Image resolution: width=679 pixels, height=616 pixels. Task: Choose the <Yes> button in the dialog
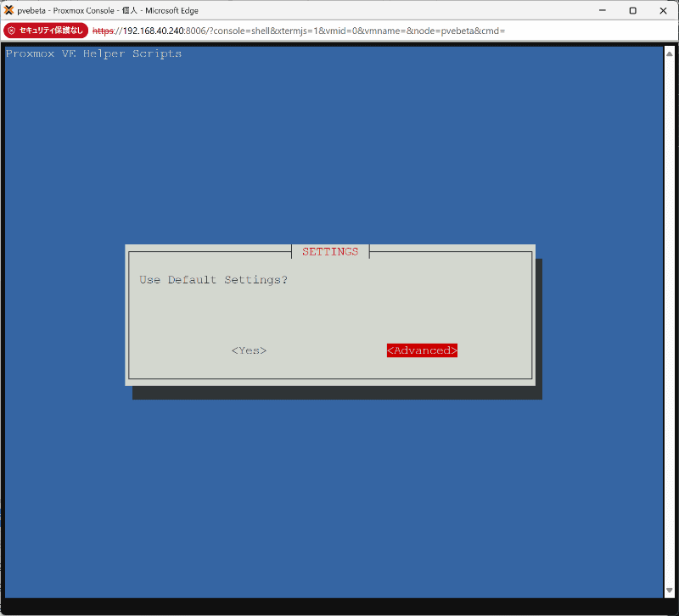click(249, 350)
